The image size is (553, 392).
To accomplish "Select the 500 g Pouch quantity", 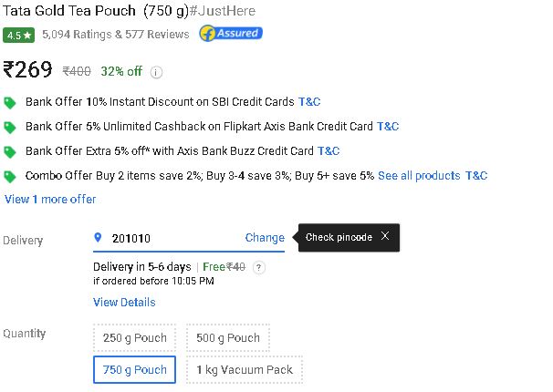I will [228, 338].
